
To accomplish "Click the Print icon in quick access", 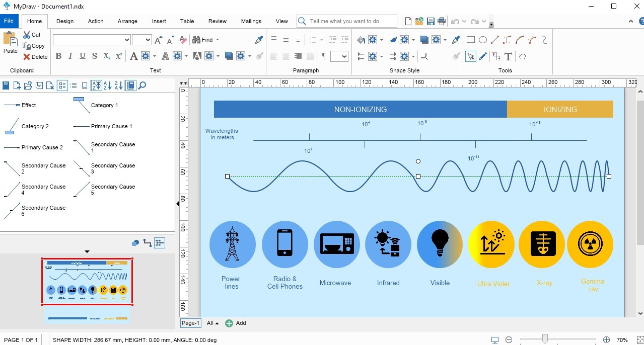I will pos(442,21).
